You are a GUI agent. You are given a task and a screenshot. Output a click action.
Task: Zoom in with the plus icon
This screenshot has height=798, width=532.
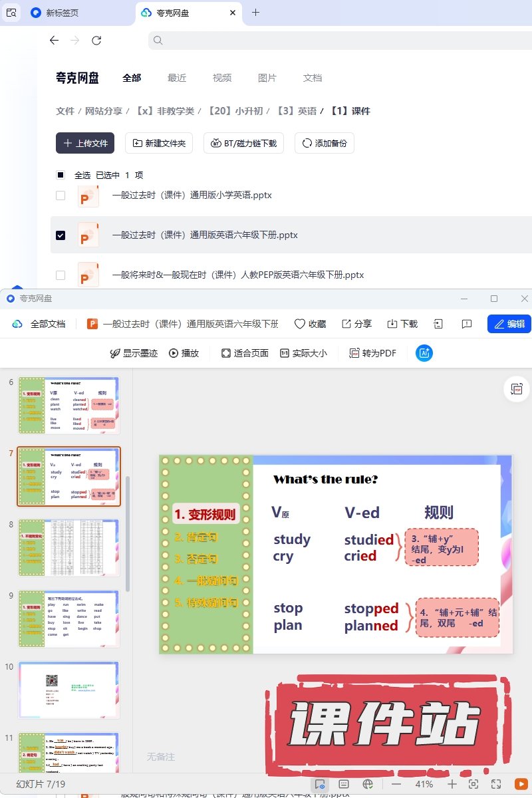click(x=452, y=784)
